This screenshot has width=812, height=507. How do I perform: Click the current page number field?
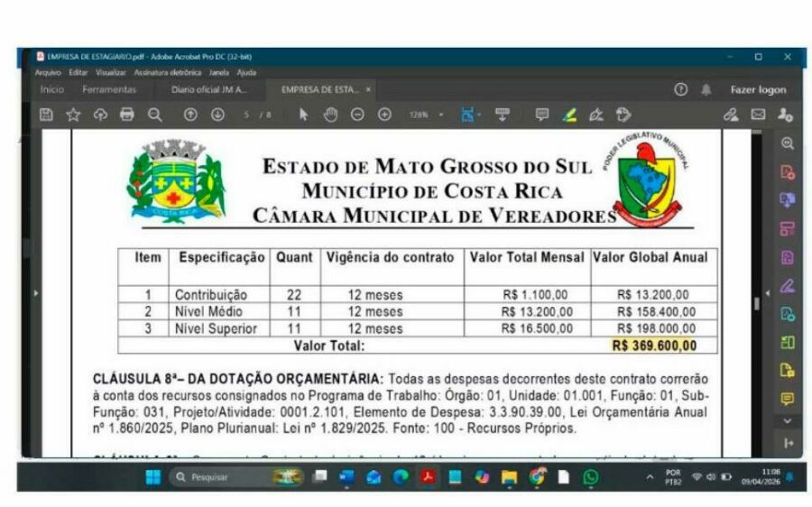(x=247, y=115)
